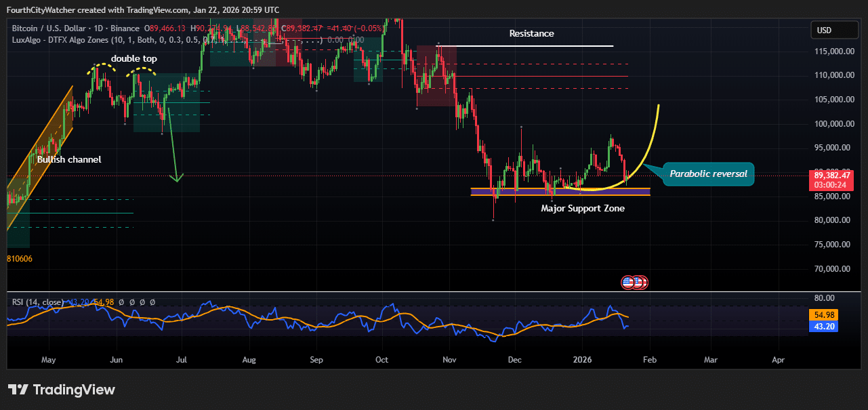Click the first yellow double top arc
This screenshot has width=868, height=410.
pos(101,66)
